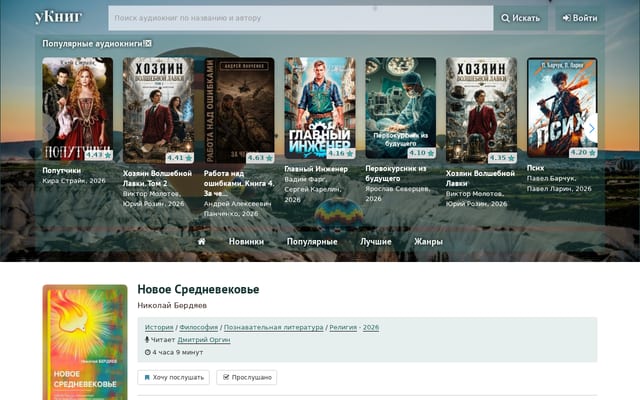The image size is (640, 400).
Task: Open the Попутчики book cover
Action: click(x=78, y=108)
